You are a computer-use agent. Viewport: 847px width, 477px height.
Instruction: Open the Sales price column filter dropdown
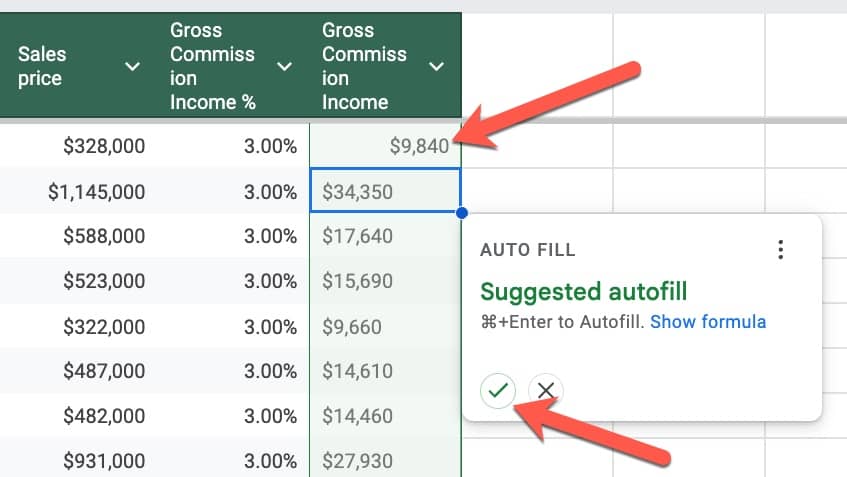pyautogui.click(x=132, y=66)
